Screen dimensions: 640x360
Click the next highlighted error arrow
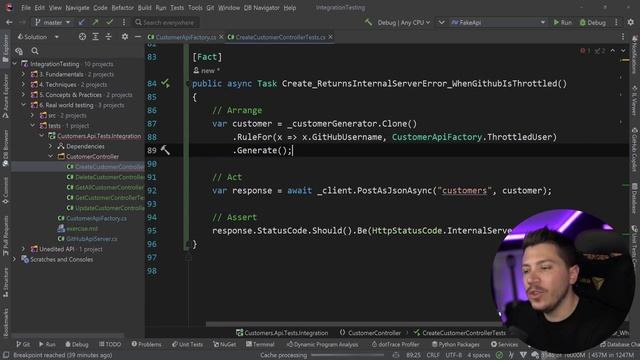point(623,51)
